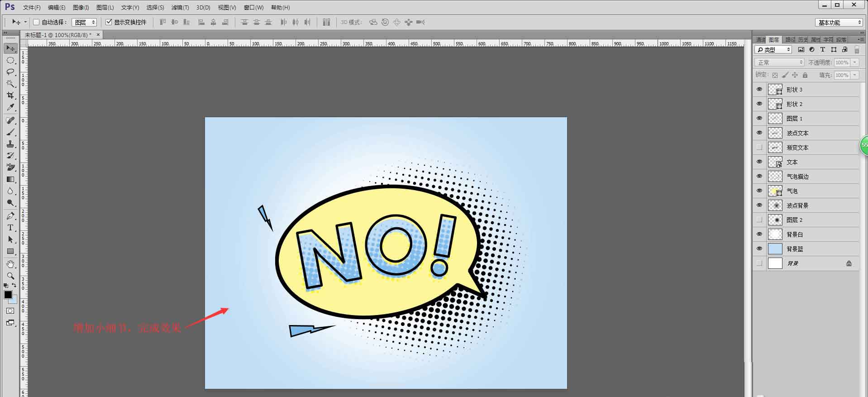Image resolution: width=868 pixels, height=397 pixels.
Task: Hide the 形状 2 layer
Action: tap(759, 104)
